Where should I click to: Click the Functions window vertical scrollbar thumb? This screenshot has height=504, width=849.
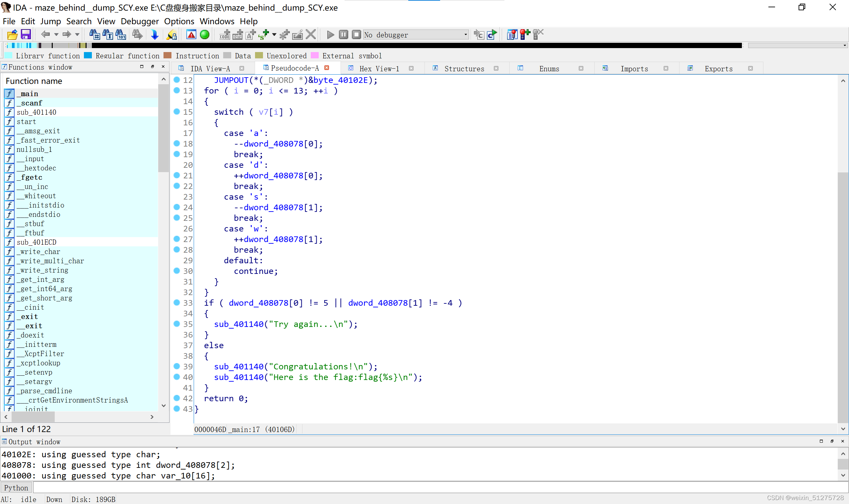(x=163, y=129)
